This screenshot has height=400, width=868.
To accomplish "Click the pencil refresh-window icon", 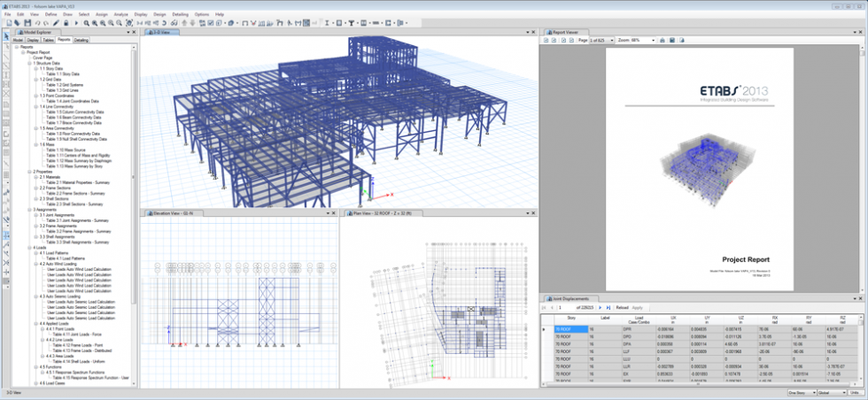I will [x=56, y=23].
